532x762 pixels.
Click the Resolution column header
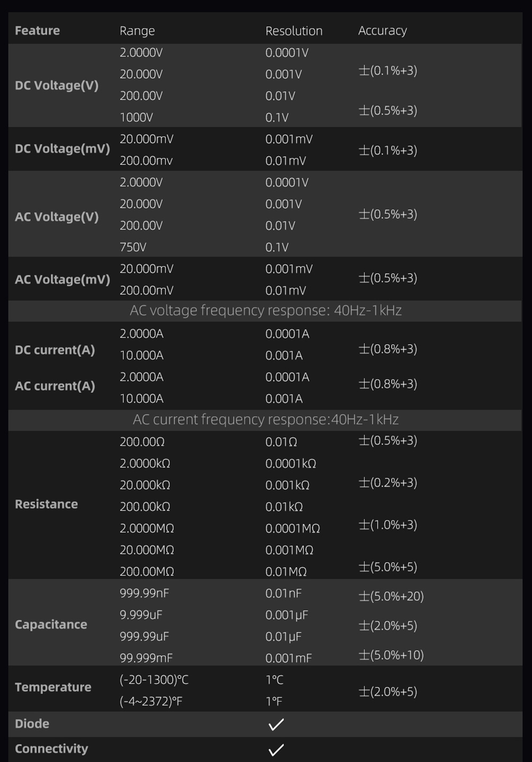294,31
